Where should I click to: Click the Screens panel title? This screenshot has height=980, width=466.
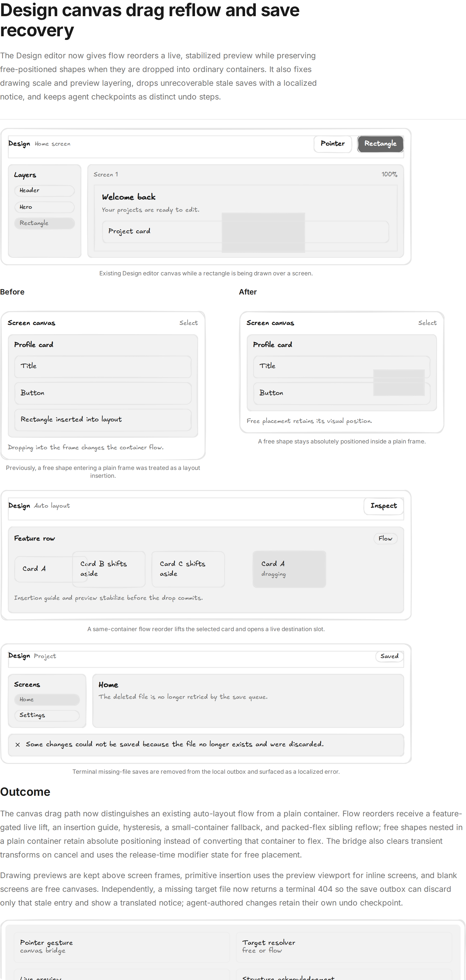click(27, 685)
